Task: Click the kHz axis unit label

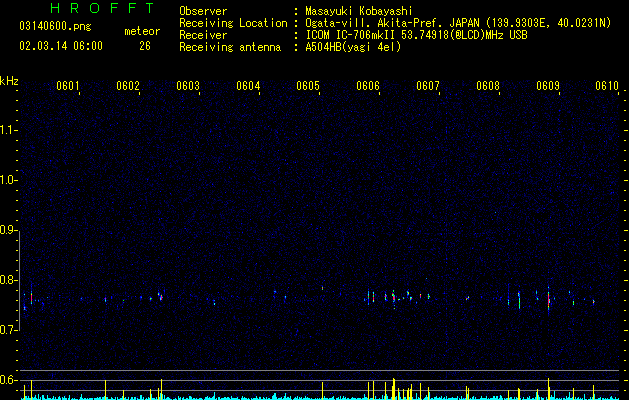Action: pos(9,81)
